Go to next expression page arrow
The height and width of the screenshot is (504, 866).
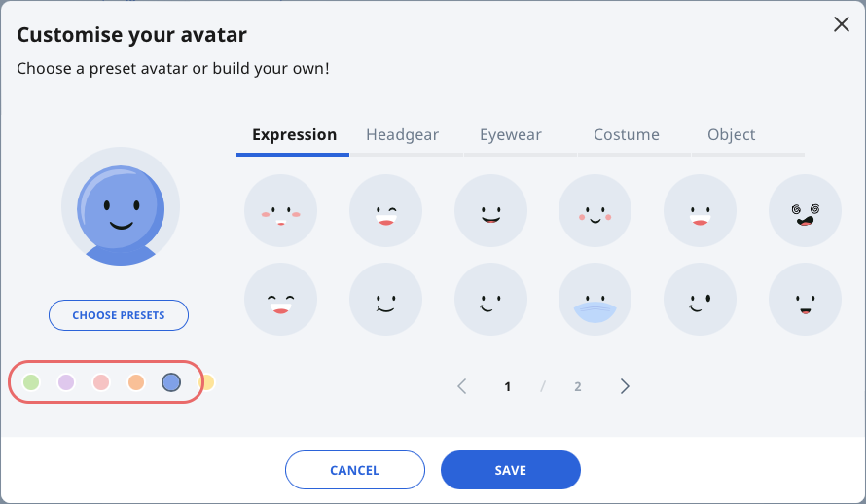click(x=625, y=386)
